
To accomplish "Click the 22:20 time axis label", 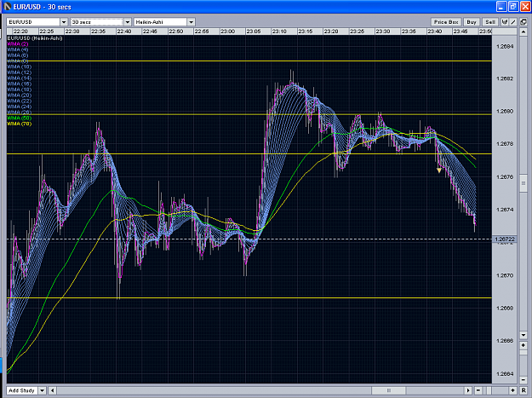I will (x=20, y=32).
